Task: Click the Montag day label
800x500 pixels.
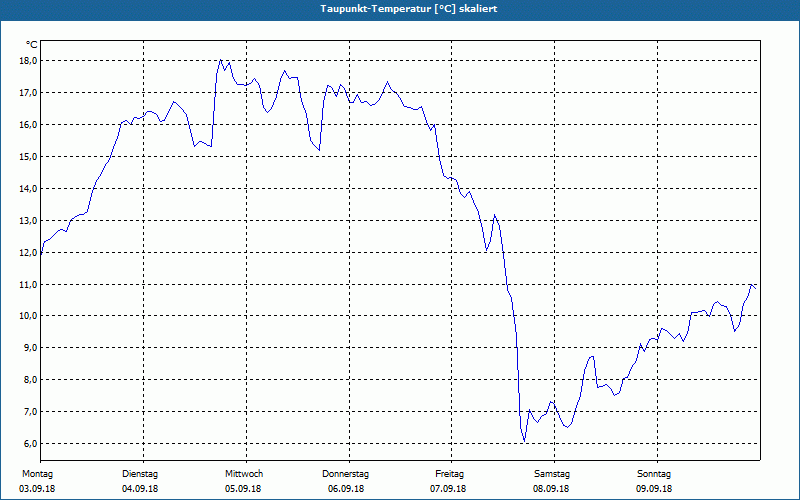Action: pyautogui.click(x=37, y=474)
